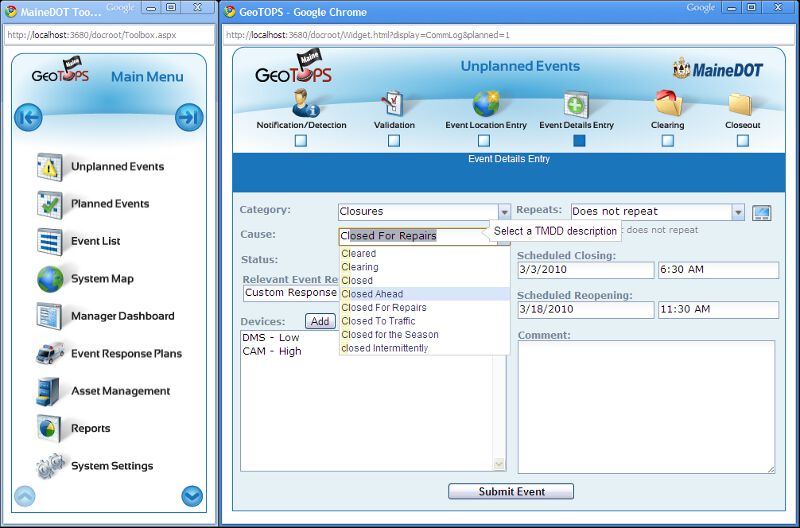Click the devices list scroll-down arrow

coord(499,464)
